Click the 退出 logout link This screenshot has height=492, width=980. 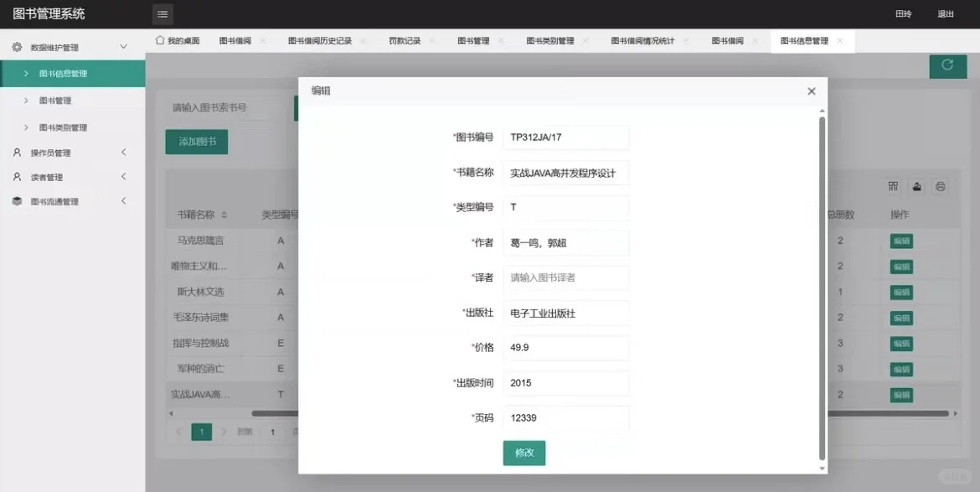(x=947, y=14)
